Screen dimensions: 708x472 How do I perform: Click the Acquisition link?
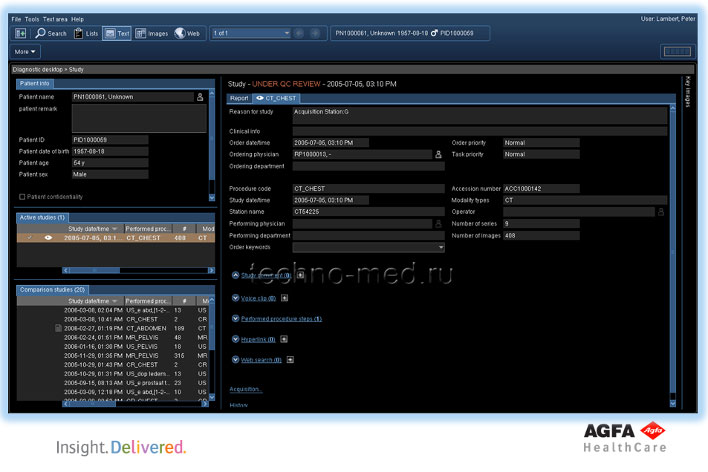(x=245, y=388)
